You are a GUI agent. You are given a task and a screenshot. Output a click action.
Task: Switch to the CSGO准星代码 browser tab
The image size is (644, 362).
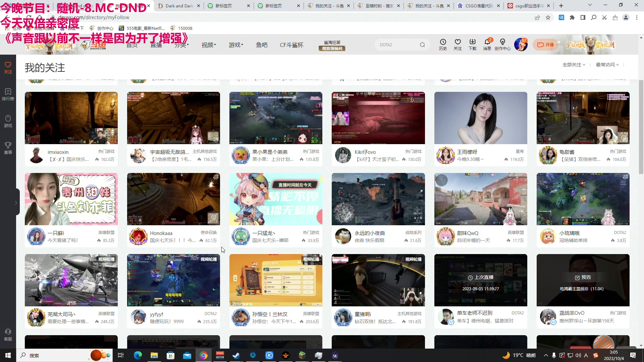[479, 6]
